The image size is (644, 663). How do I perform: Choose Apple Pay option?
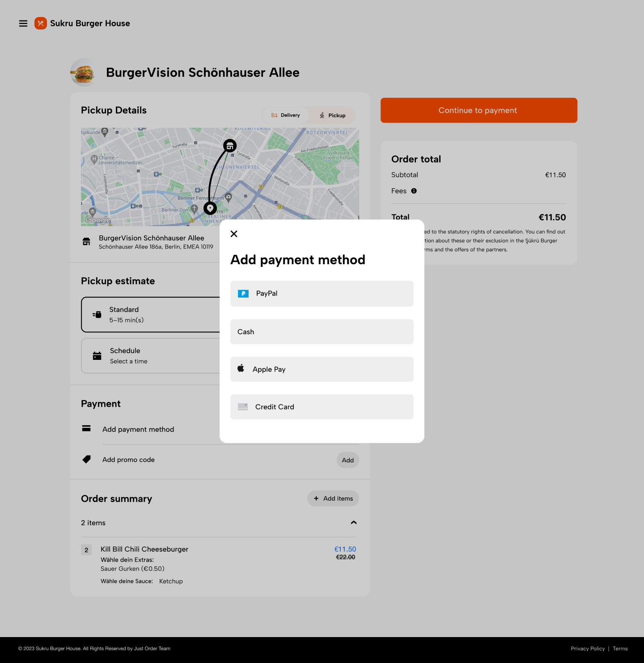point(322,369)
